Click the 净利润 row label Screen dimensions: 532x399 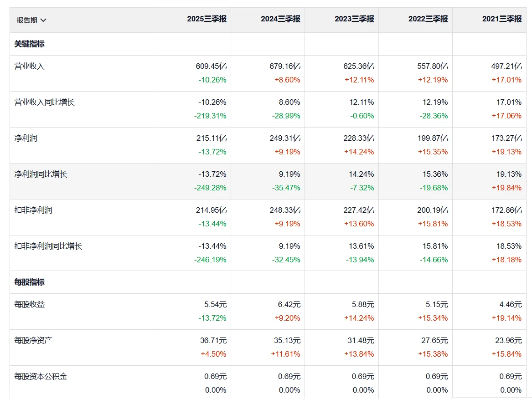(26, 138)
